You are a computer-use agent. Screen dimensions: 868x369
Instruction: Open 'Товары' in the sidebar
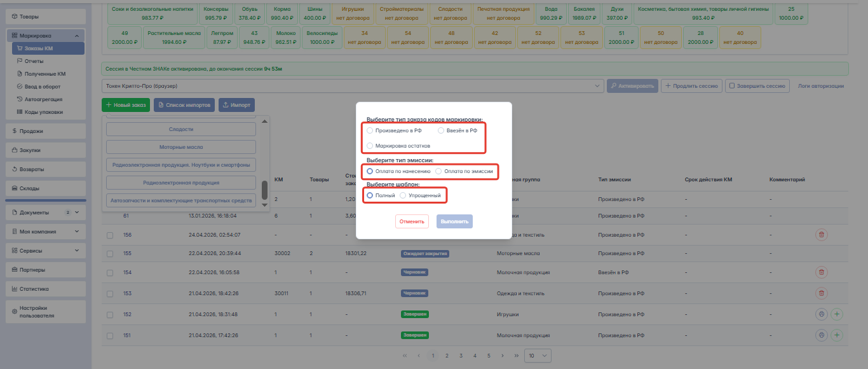[46, 16]
